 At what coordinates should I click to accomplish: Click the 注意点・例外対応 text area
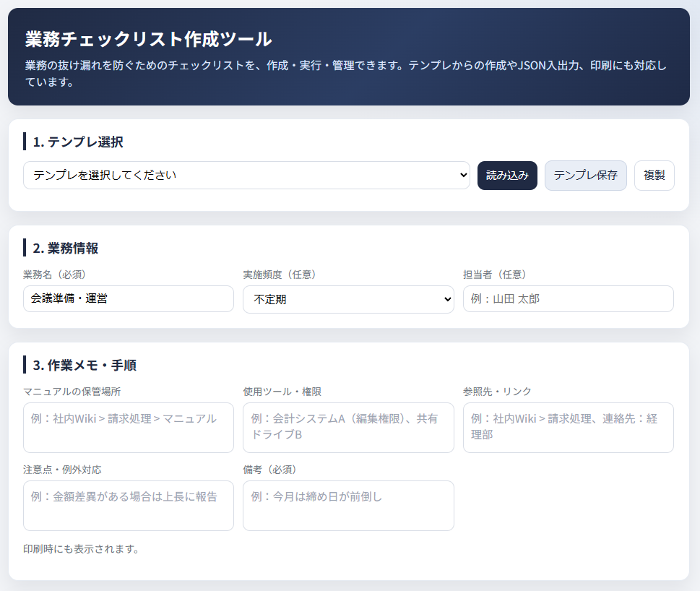[x=129, y=506]
